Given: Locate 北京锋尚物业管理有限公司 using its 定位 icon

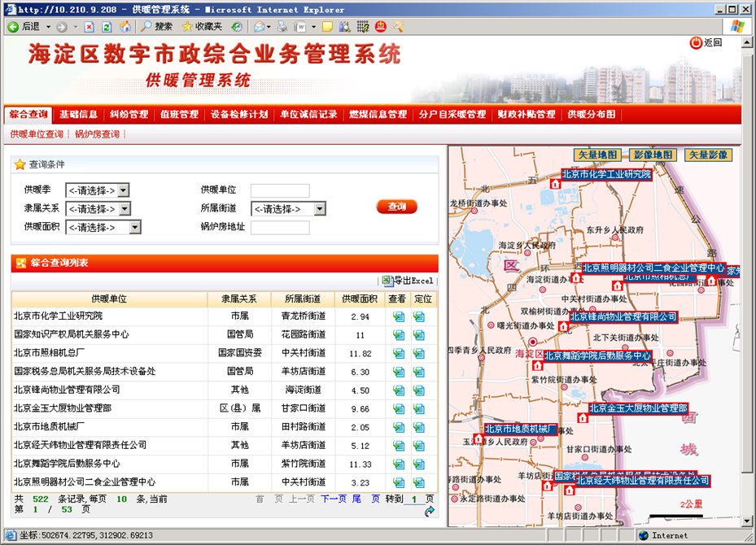Looking at the screenshot, I should point(418,390).
